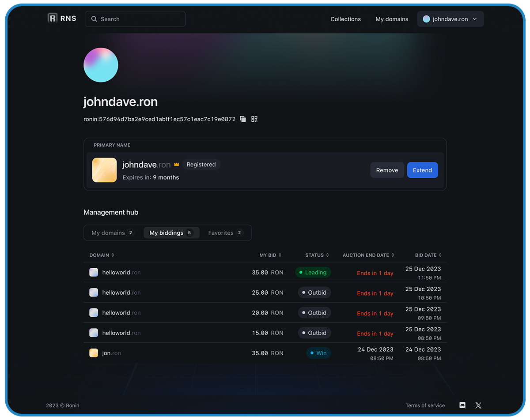Screen dimensions: 530x420
Task: Click bid date 25 Dec 2023 11:50 PM
Action: coord(423,273)
